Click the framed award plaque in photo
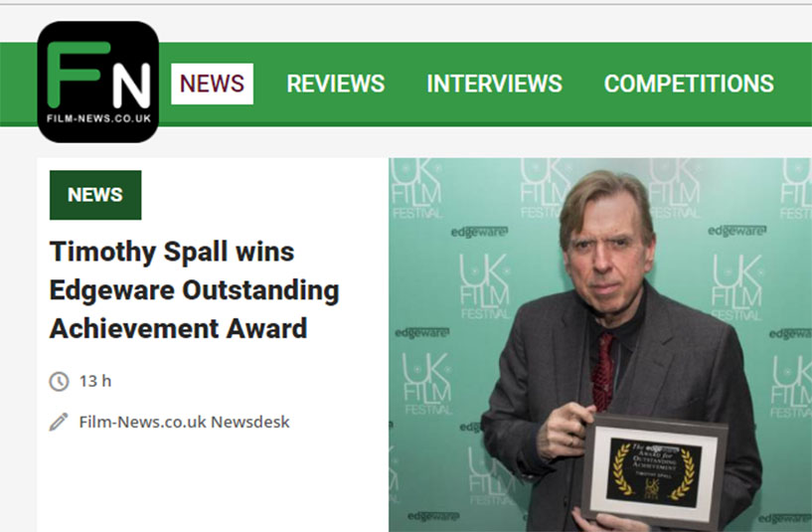The image size is (812, 532). [655, 472]
